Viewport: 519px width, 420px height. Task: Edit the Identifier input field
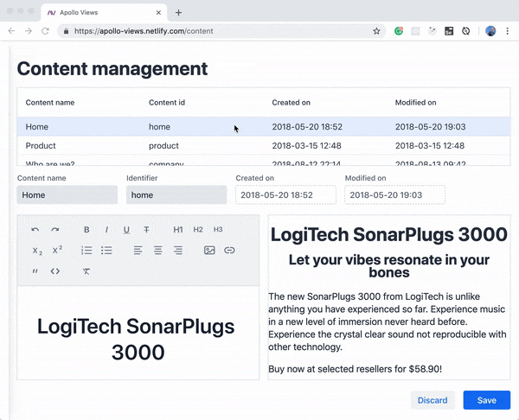point(176,194)
